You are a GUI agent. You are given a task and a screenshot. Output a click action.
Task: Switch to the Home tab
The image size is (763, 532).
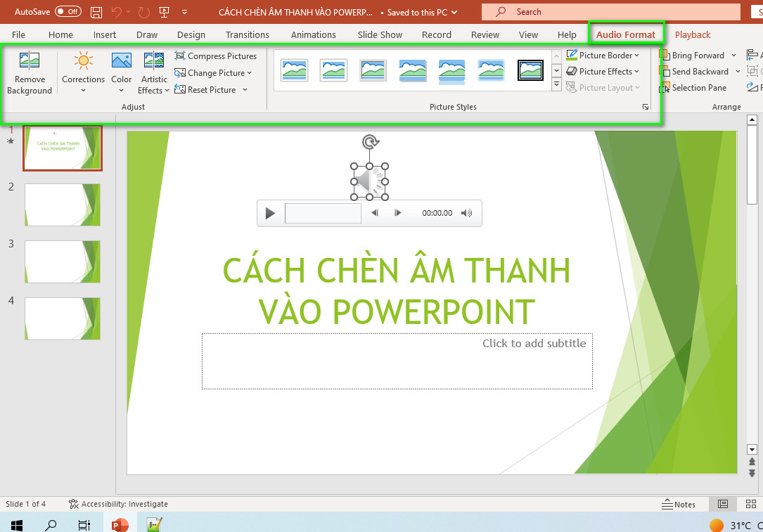click(60, 34)
